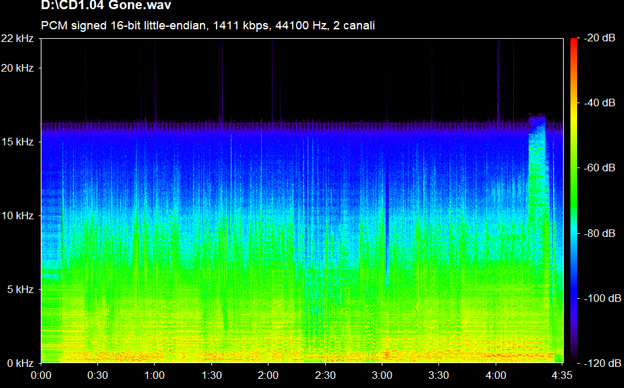Viewport: 624px width, 388px height.
Task: Click the 0 kHz frequency axis label
Action: pyautogui.click(x=20, y=363)
